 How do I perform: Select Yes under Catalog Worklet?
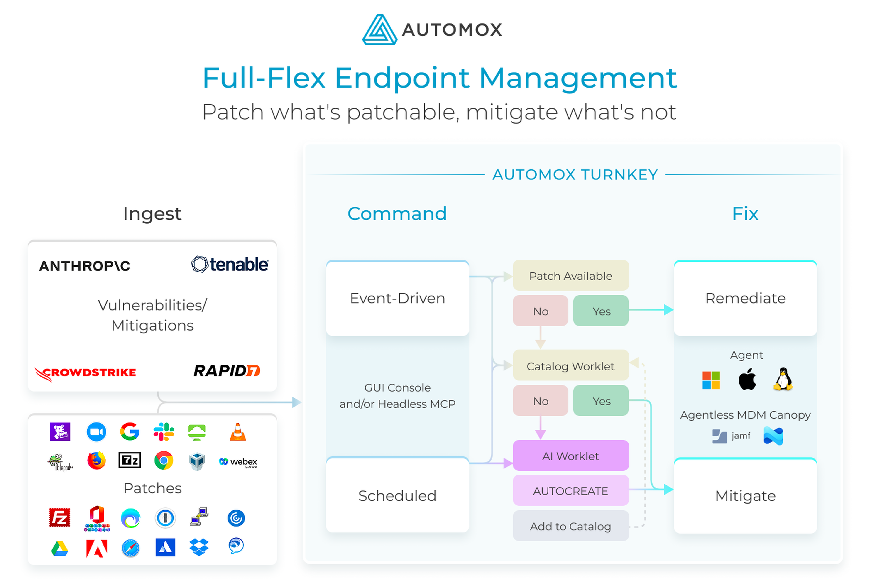click(601, 401)
